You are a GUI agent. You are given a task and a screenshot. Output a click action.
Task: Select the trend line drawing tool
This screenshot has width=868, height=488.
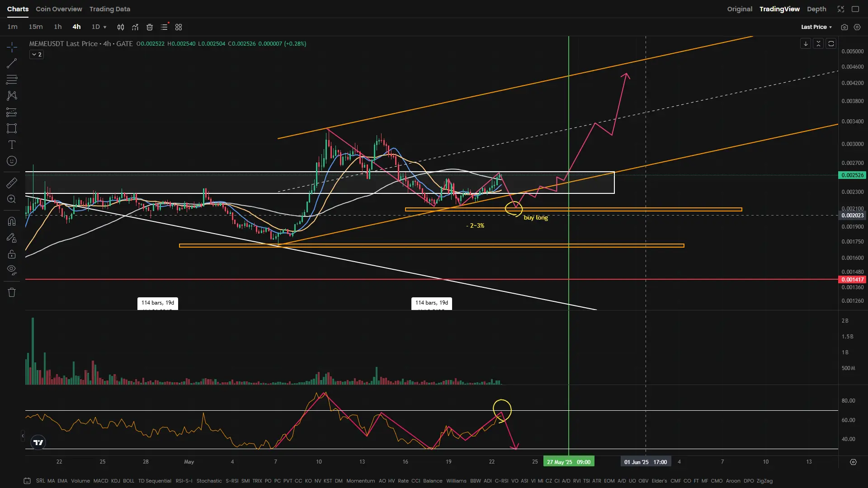(12, 63)
